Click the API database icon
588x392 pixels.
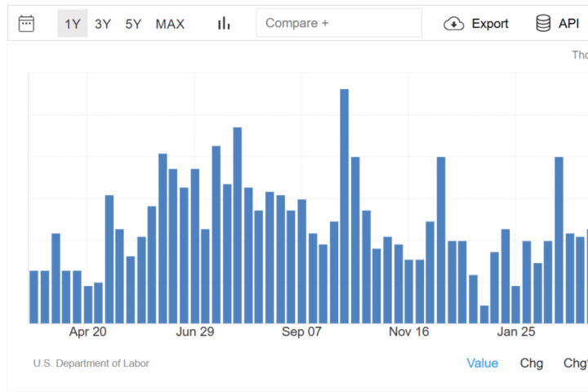point(543,24)
